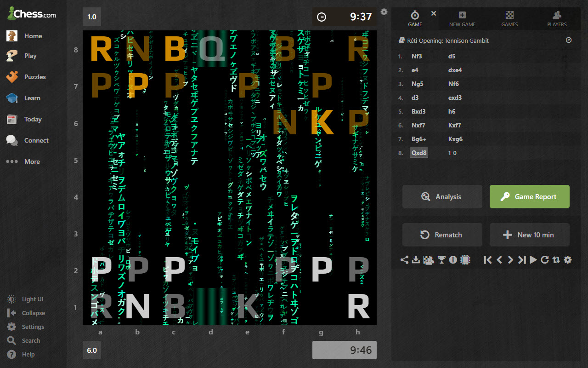Click the Analysis button

tap(442, 196)
